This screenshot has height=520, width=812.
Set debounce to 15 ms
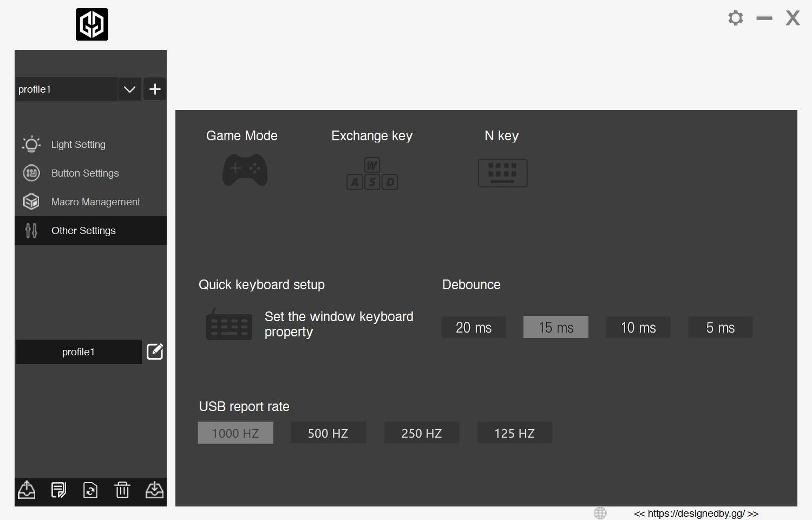[x=556, y=327]
